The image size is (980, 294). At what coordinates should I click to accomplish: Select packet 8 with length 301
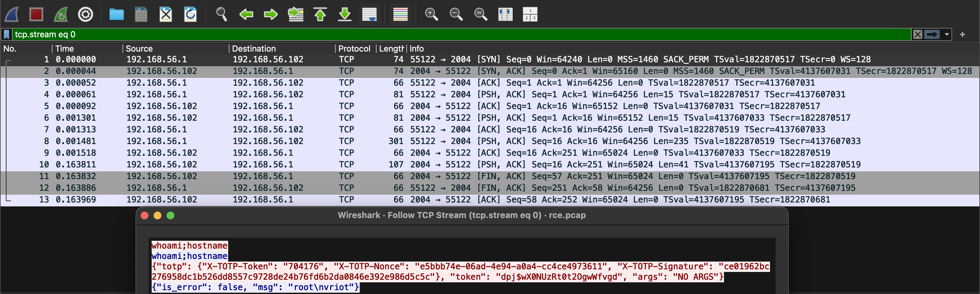(x=490, y=141)
